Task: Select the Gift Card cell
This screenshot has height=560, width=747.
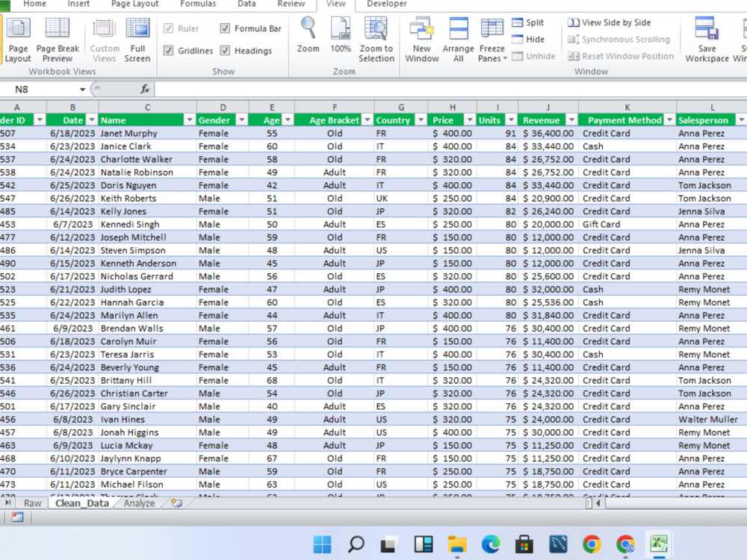Action: (x=627, y=224)
